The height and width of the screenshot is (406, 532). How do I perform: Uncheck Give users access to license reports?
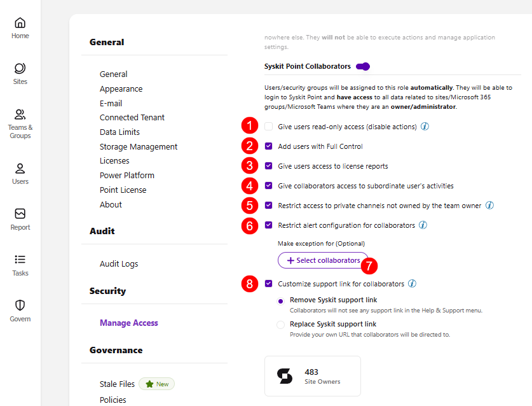pos(268,166)
